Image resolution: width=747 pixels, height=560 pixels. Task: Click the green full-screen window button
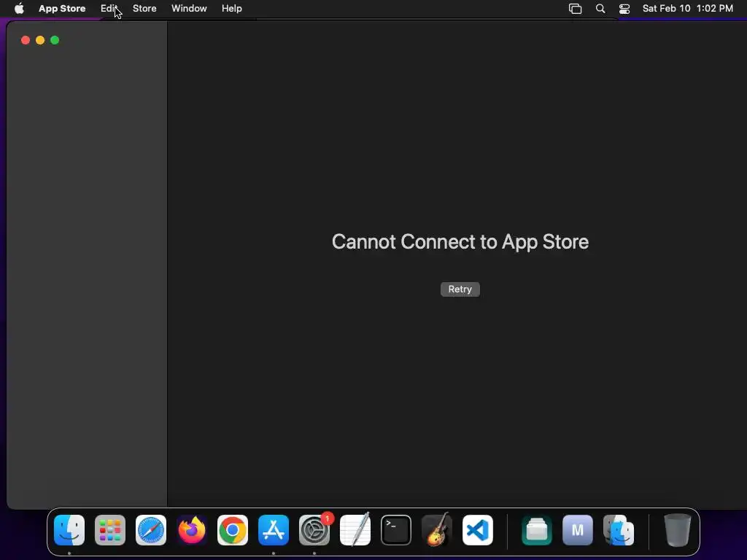click(55, 40)
